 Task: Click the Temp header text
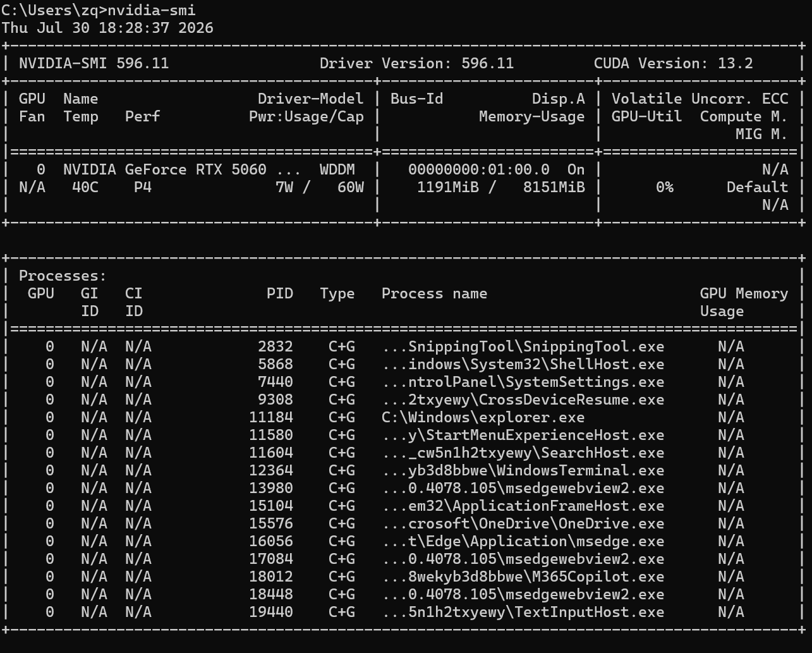[x=81, y=116]
